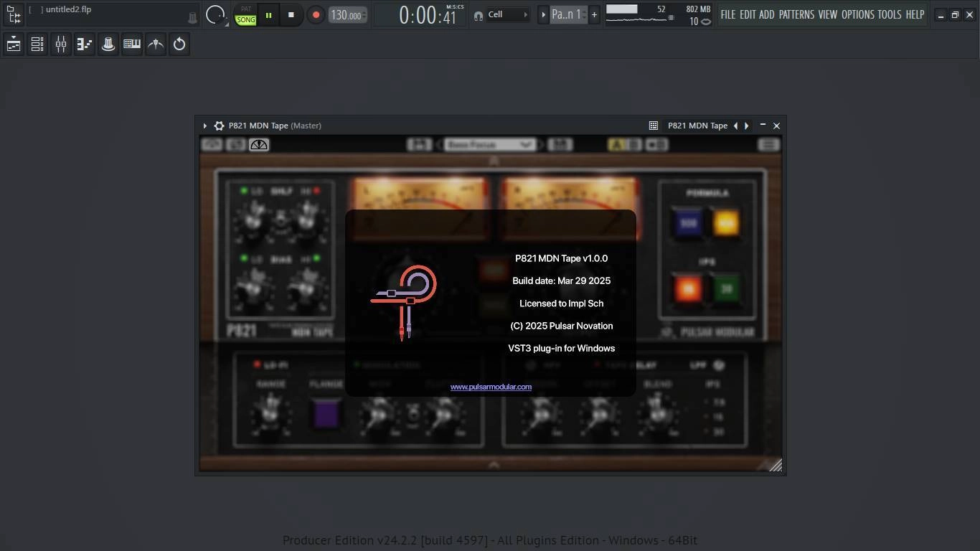Click 'Build date: Mar 29 2025' text
980x551 pixels.
coord(562,281)
